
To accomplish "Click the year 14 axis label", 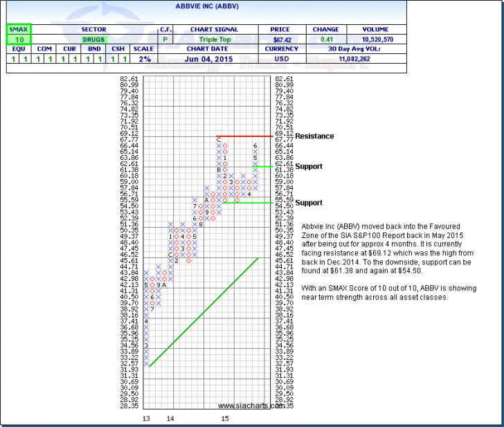I will (x=170, y=419).
